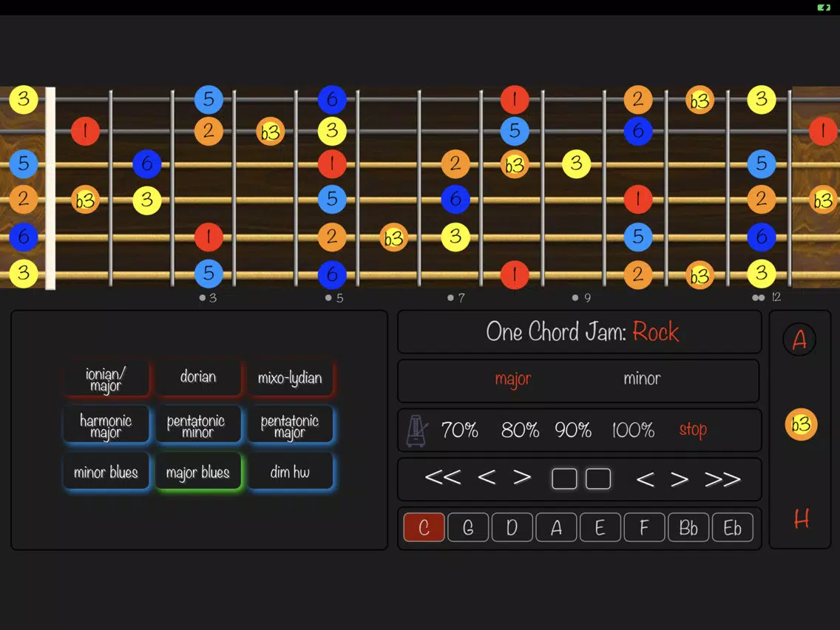
Task: Open the metronome icon
Action: coord(417,430)
